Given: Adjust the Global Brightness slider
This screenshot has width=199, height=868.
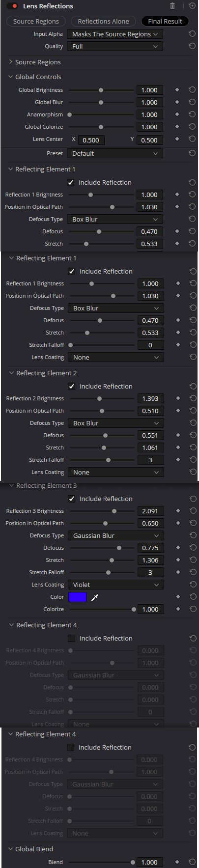Looking at the screenshot, I should 101,90.
